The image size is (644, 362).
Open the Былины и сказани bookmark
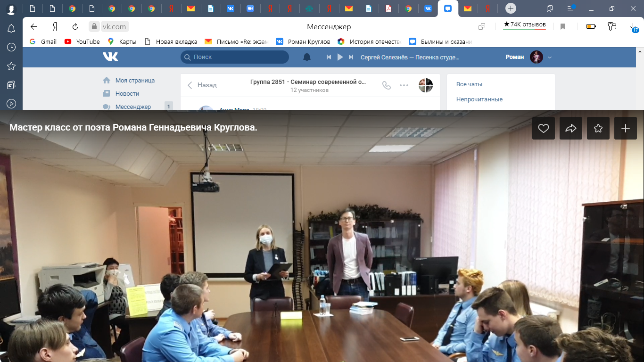[440, 41]
